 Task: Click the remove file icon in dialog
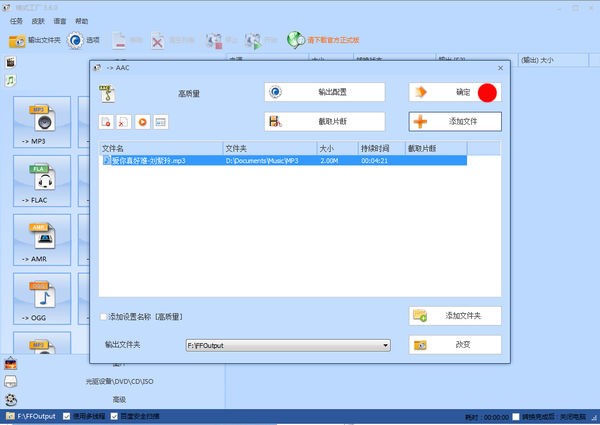click(x=106, y=122)
